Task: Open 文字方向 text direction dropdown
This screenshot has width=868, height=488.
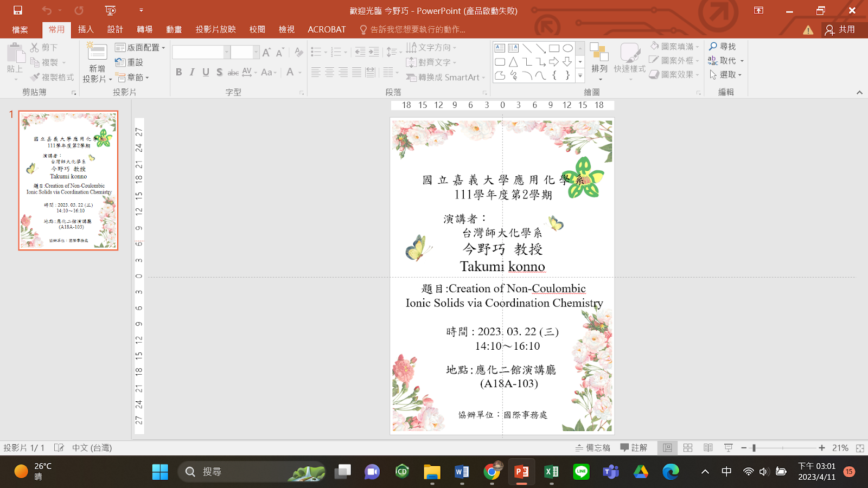Action: click(431, 48)
